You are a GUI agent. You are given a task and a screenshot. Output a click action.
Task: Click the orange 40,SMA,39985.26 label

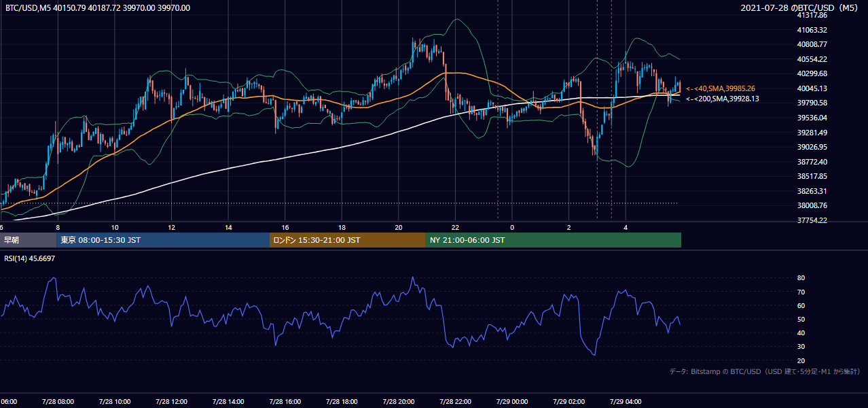[x=721, y=88]
